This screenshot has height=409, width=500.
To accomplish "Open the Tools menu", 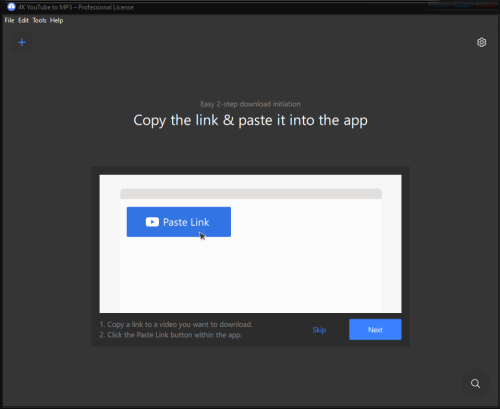I will point(39,20).
